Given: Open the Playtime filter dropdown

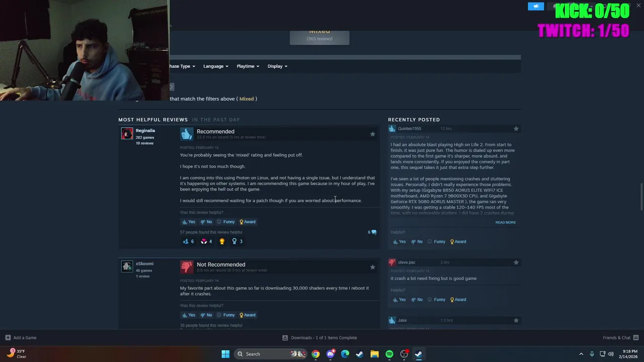Looking at the screenshot, I should tap(248, 66).
